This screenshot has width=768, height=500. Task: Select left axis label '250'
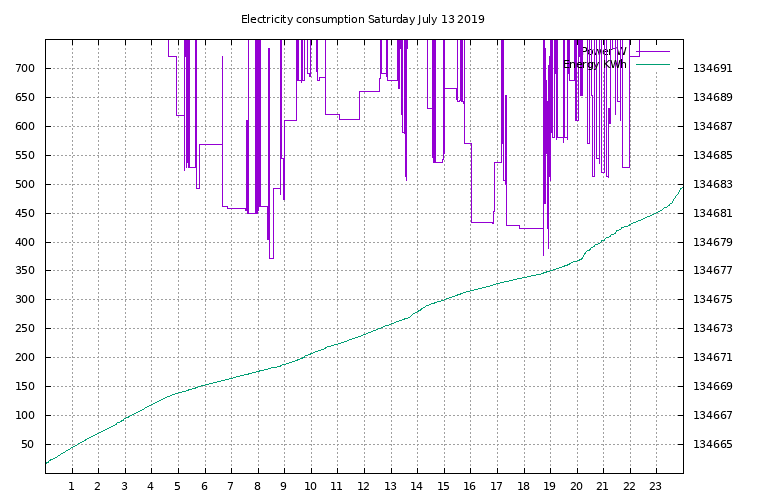[25, 328]
